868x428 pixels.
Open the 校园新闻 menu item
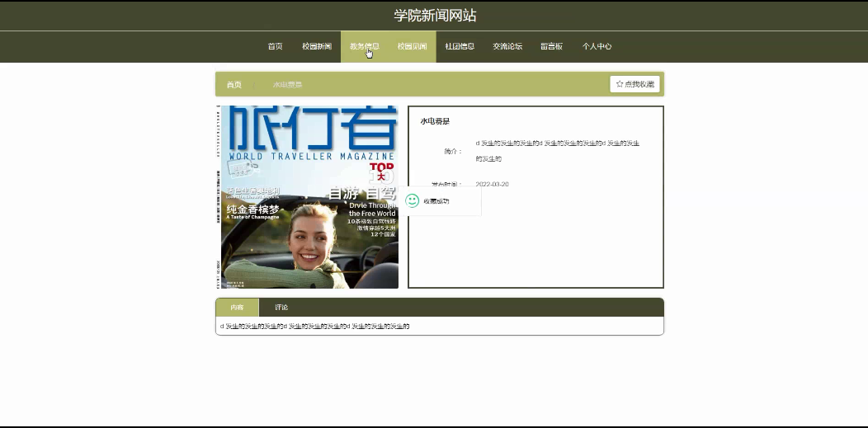(317, 46)
